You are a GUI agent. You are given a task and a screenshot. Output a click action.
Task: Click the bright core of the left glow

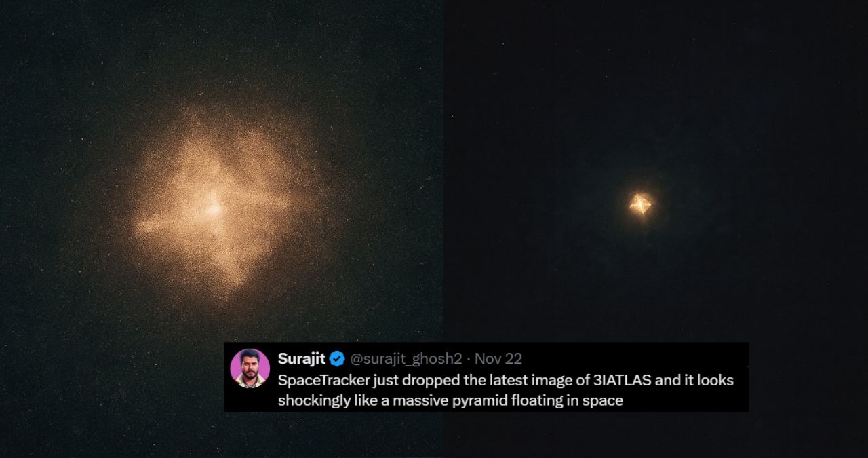(214, 209)
